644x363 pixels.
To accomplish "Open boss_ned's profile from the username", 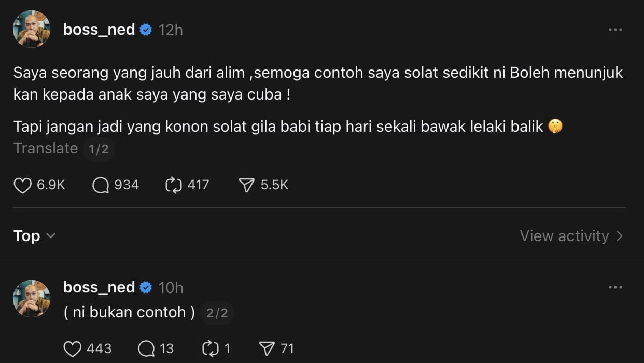I will [x=99, y=30].
